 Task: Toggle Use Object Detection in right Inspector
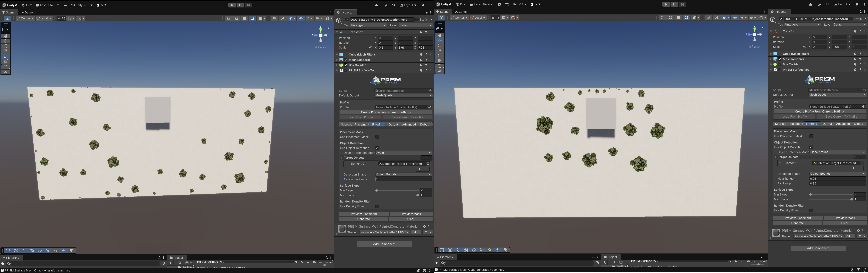pyautogui.click(x=811, y=147)
